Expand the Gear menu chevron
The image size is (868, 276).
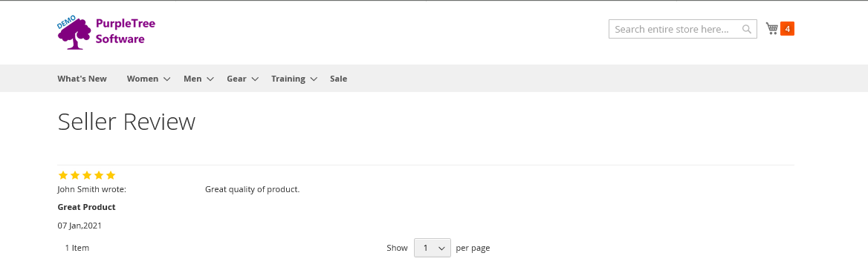[x=255, y=79]
